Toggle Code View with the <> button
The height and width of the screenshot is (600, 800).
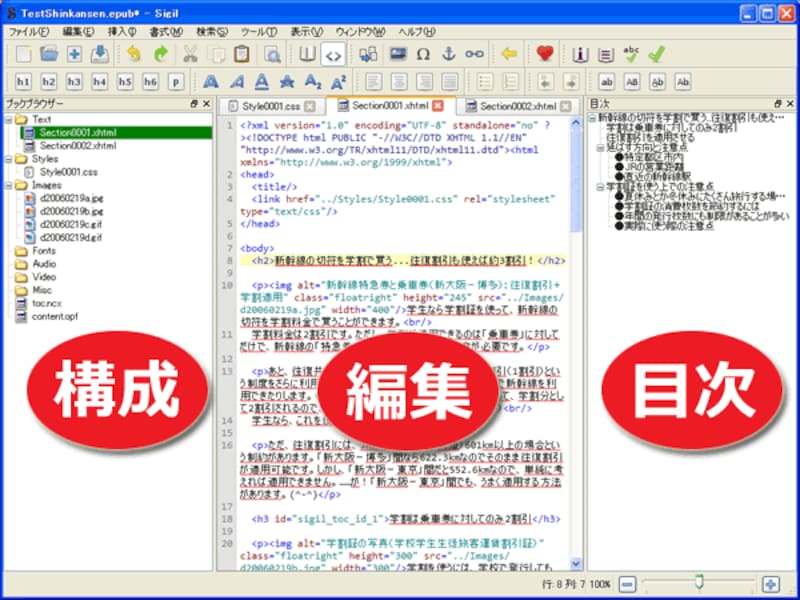(x=334, y=54)
